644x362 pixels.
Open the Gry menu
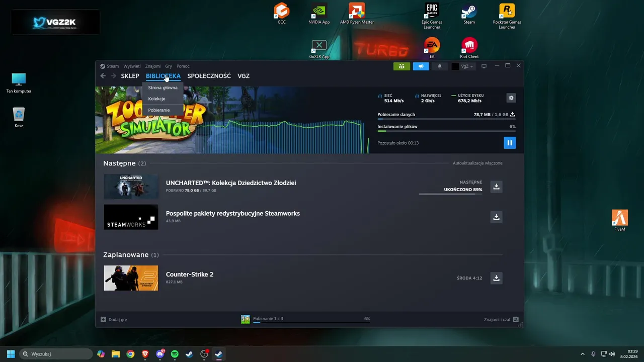[169, 66]
